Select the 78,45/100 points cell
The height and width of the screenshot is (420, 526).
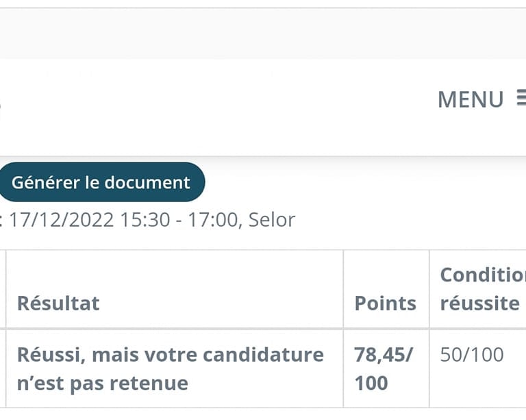pos(384,369)
